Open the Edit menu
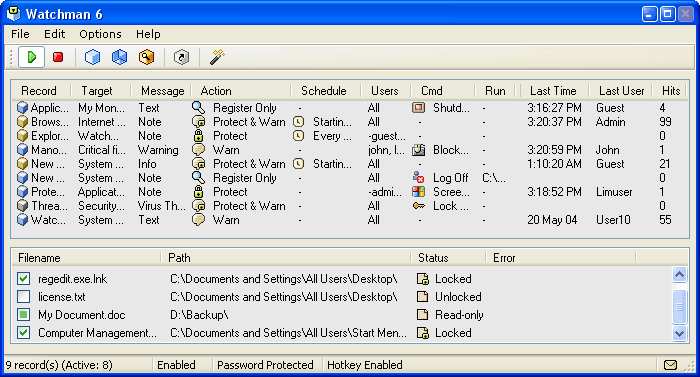Screen dimensions: 700x377 click(54, 34)
